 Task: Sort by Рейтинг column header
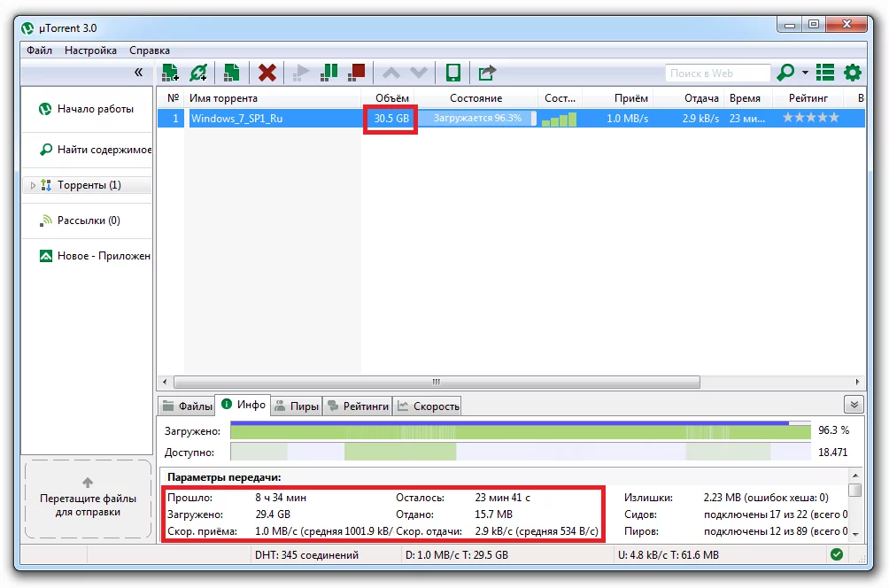[x=808, y=98]
